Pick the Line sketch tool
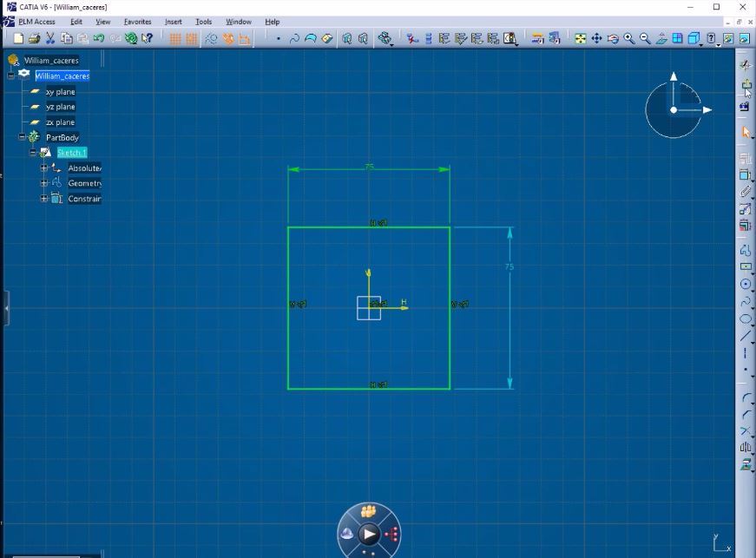The width and height of the screenshot is (756, 558). 746,336
